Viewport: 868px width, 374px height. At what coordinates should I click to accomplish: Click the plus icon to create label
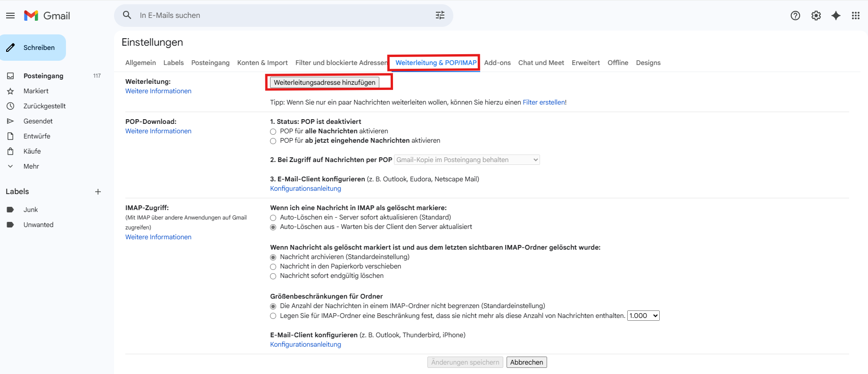[98, 192]
